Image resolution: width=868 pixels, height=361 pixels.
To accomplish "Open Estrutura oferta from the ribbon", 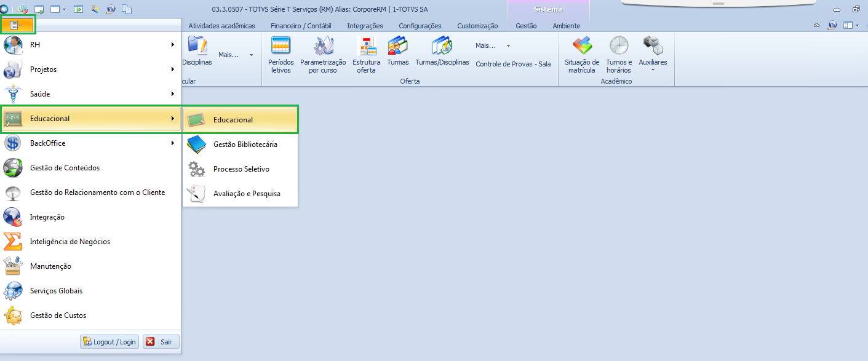I will point(367,55).
